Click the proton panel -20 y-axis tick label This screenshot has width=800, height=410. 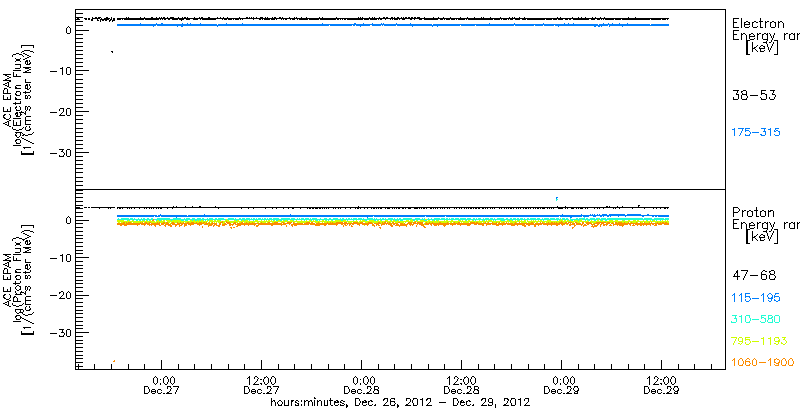(x=61, y=295)
